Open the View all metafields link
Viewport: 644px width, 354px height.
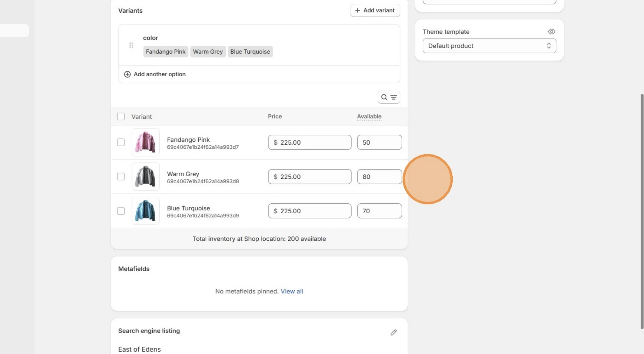(292, 291)
